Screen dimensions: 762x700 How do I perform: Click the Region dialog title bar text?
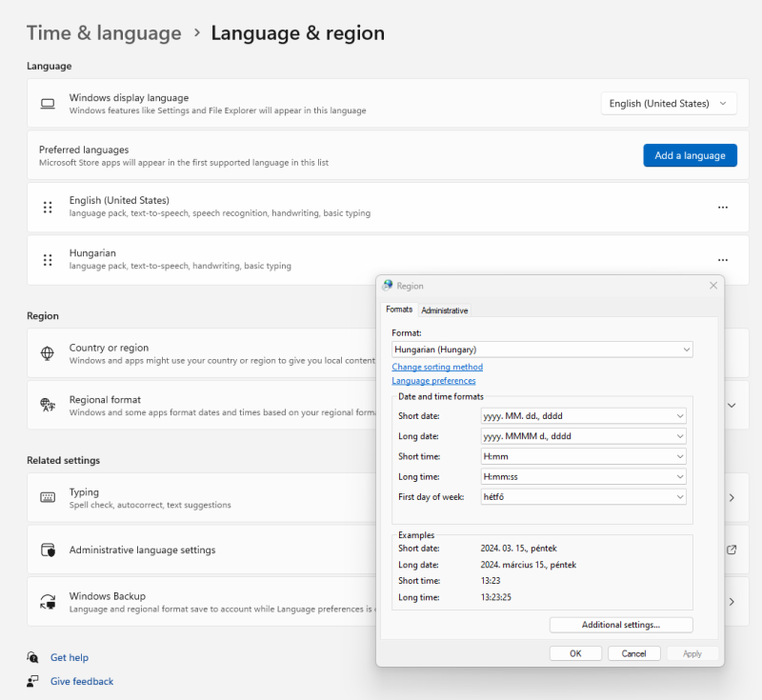tap(410, 286)
